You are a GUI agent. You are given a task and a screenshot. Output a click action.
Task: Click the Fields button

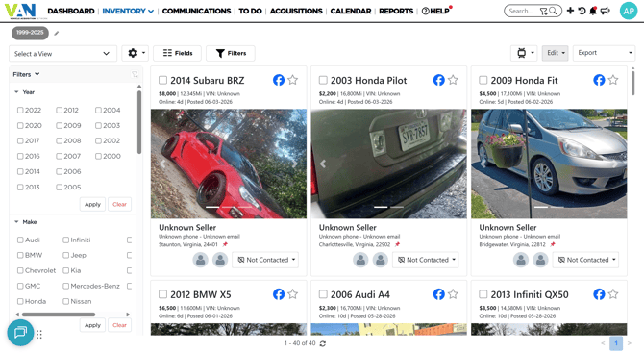(178, 53)
